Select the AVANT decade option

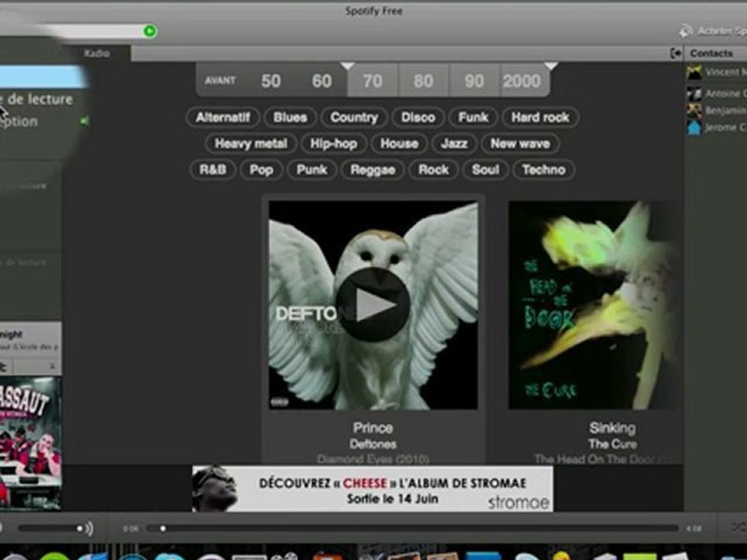[x=220, y=80]
